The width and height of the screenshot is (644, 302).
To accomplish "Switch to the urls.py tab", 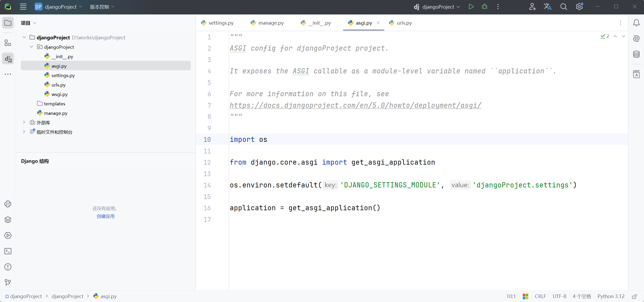I will point(401,23).
